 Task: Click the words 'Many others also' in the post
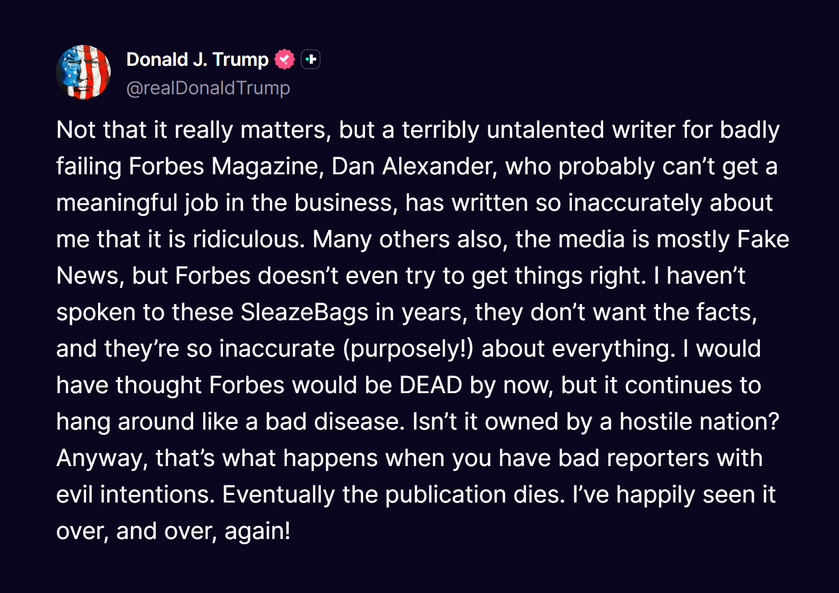click(x=410, y=239)
